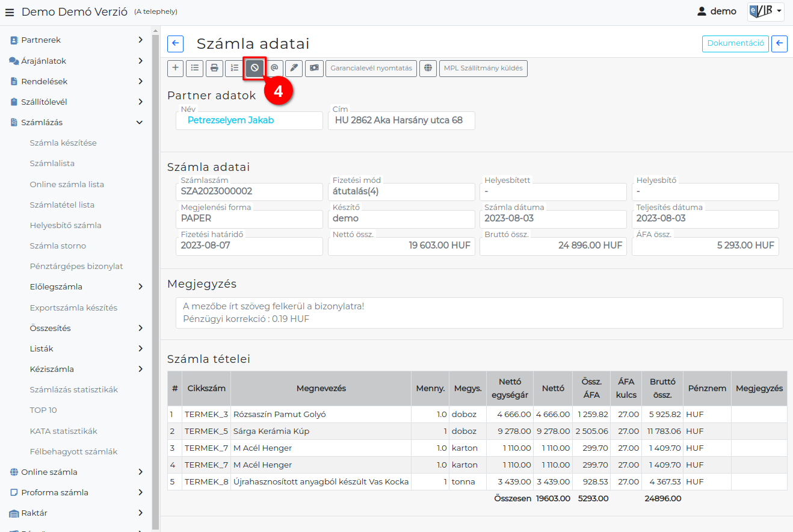The height and width of the screenshot is (532, 793).
Task: Toggle the hamburger menu sidebar
Action: [x=10, y=12]
